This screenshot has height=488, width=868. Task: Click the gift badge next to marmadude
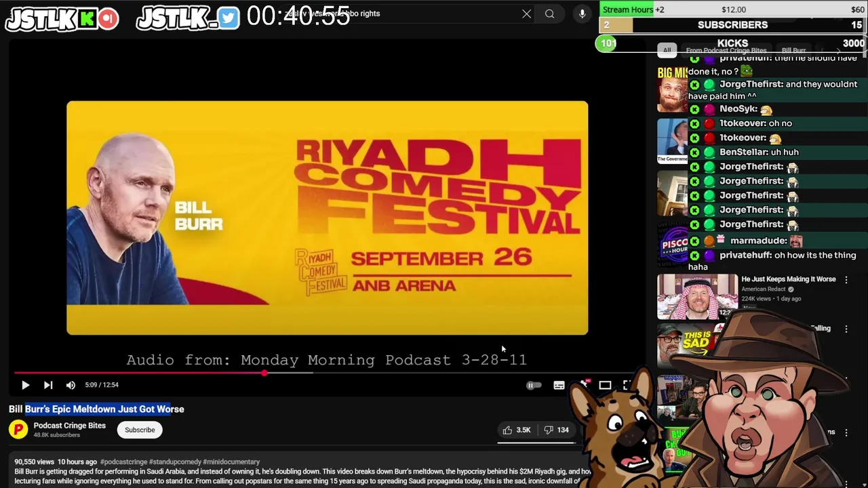(721, 239)
